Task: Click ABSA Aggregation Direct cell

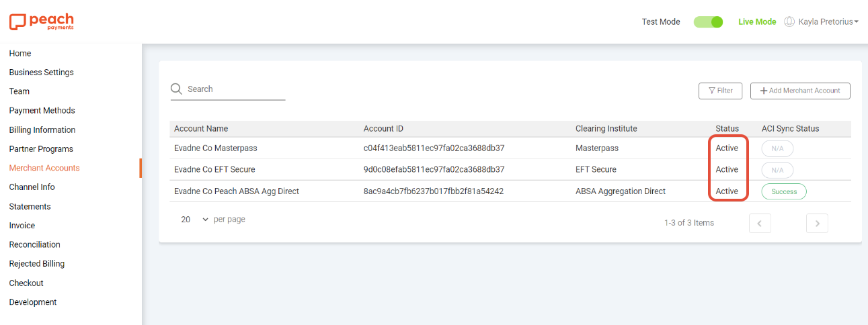Action: pyautogui.click(x=621, y=191)
